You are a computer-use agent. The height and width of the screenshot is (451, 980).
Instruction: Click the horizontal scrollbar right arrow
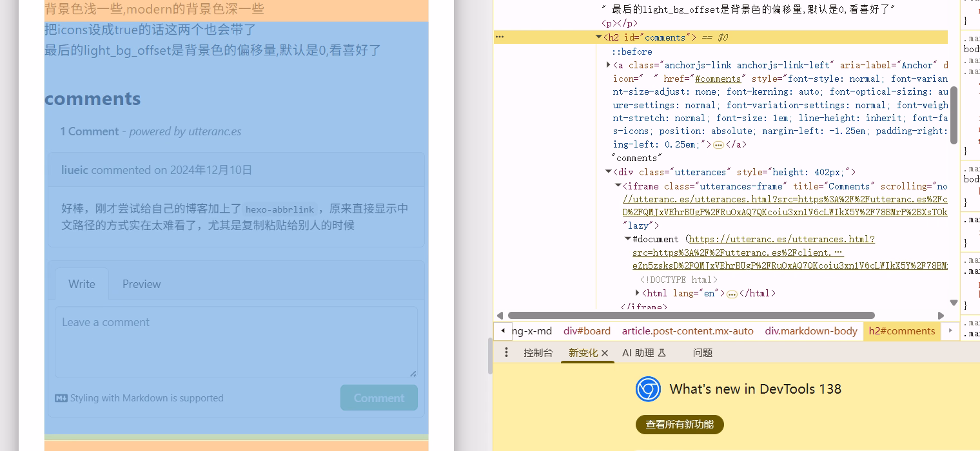coord(941,316)
